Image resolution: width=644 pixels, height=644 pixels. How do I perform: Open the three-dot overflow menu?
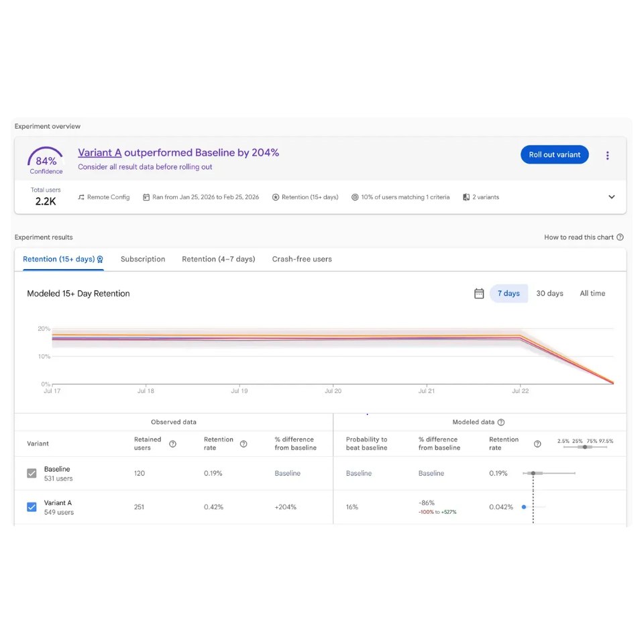(607, 156)
